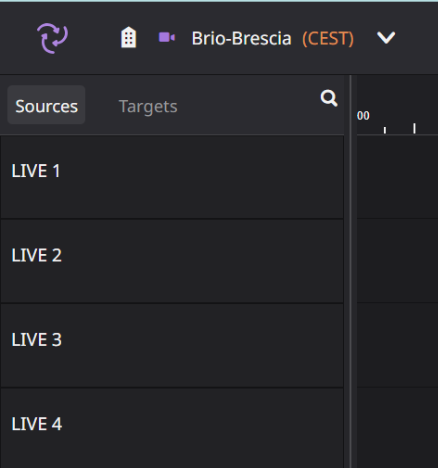Screen dimensions: 438x468
Task: Click the Brio-Brescia site name
Action: point(241,38)
